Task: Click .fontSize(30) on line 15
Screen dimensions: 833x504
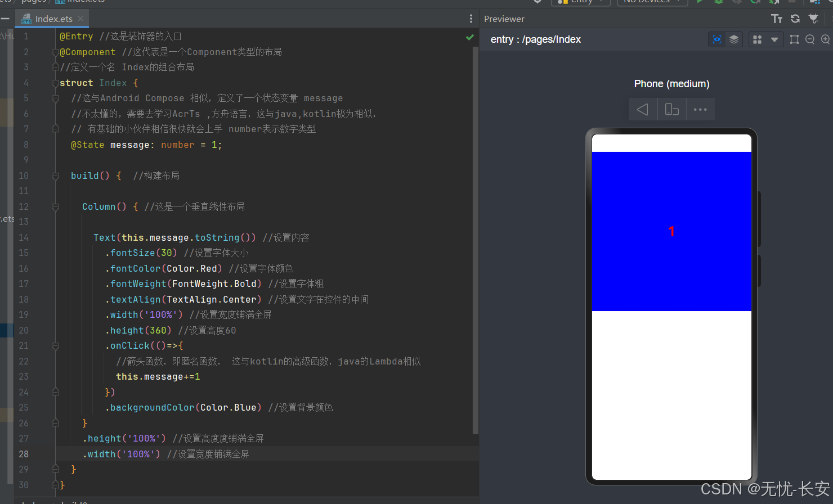Action: pos(141,253)
